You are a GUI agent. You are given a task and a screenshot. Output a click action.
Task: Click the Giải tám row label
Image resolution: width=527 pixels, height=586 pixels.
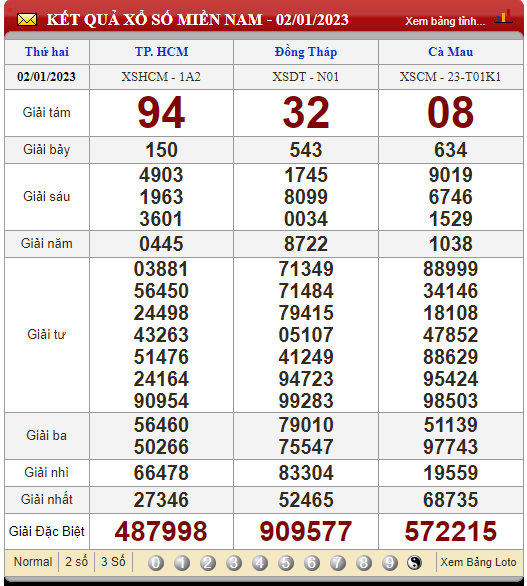coord(46,112)
